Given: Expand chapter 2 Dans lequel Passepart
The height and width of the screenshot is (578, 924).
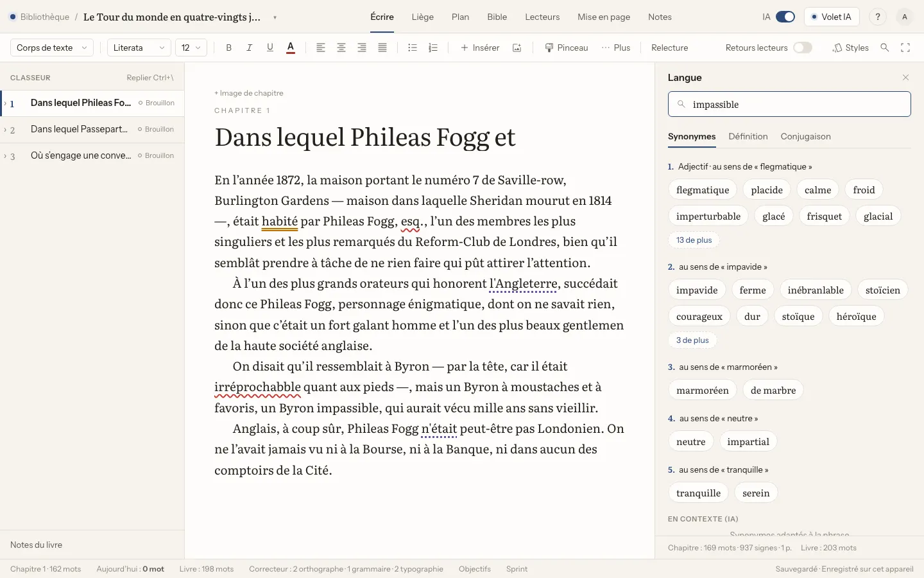Looking at the screenshot, I should [5, 130].
